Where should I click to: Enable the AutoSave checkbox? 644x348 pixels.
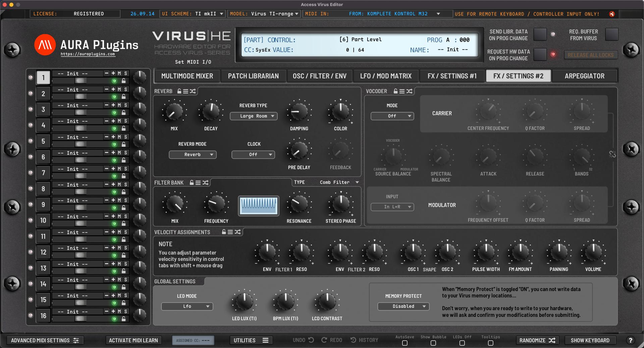[405, 343]
